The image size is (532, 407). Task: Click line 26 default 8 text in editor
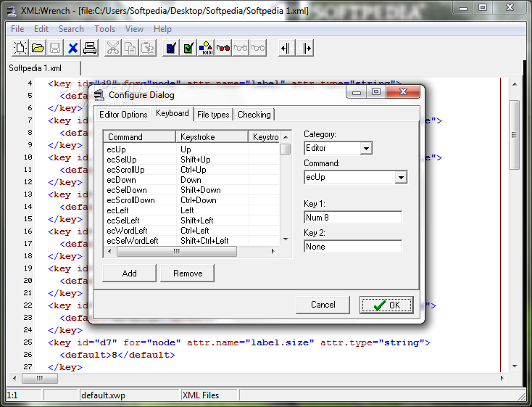pyautogui.click(x=117, y=355)
